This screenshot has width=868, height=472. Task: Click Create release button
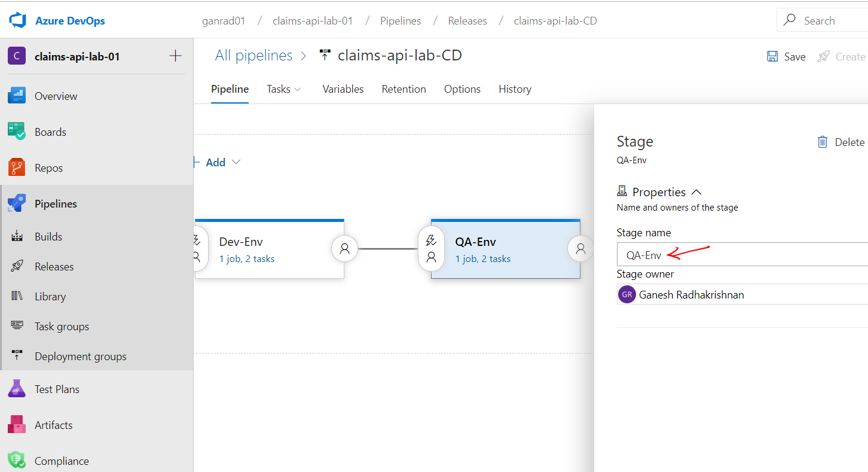pos(842,56)
